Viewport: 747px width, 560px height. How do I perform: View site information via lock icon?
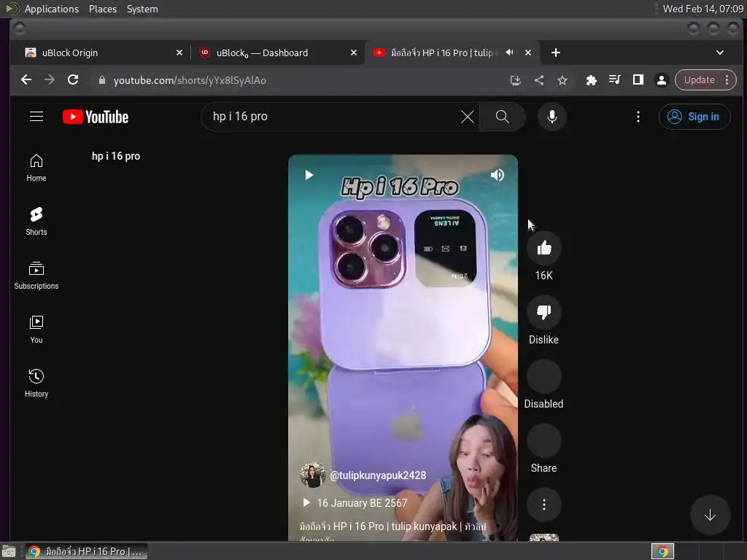click(101, 80)
